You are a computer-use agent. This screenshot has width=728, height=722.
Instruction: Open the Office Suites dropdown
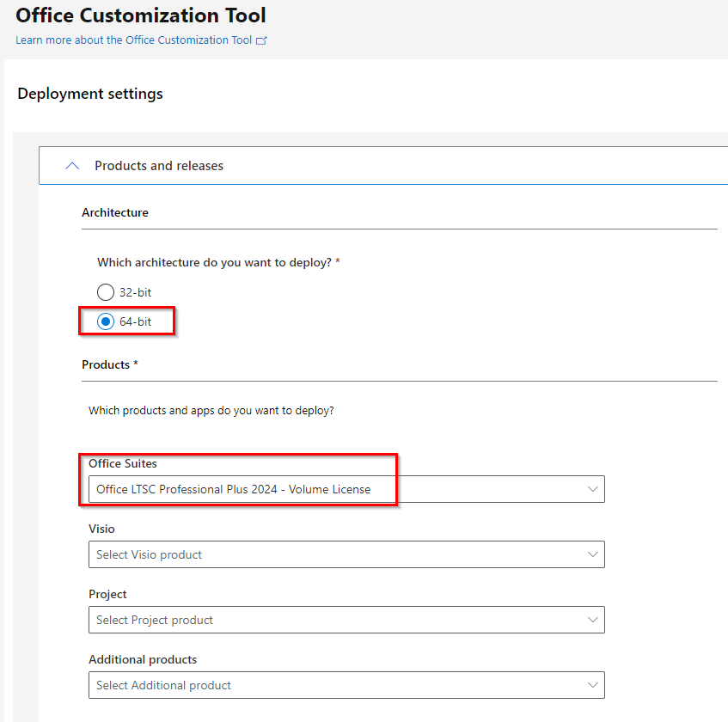[346, 489]
